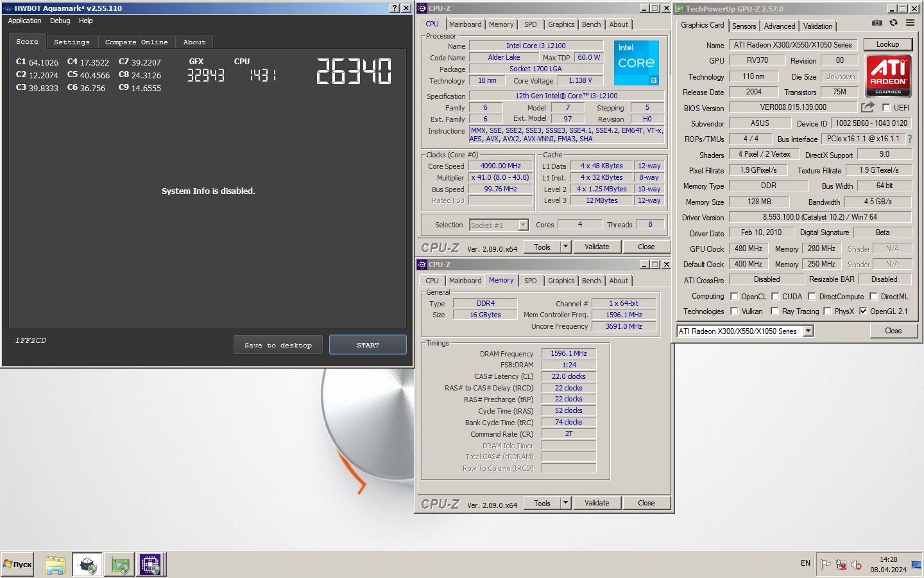
Task: Click the network tray icon
Action: tap(841, 565)
